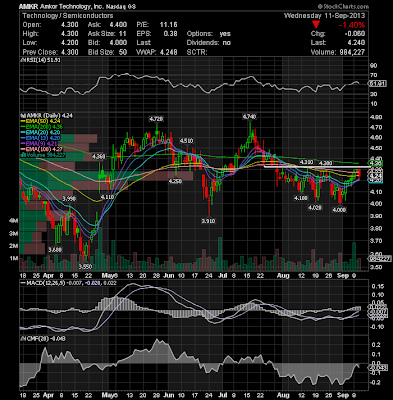
Task: Click the 4.100 price annotation
Action: [301, 198]
